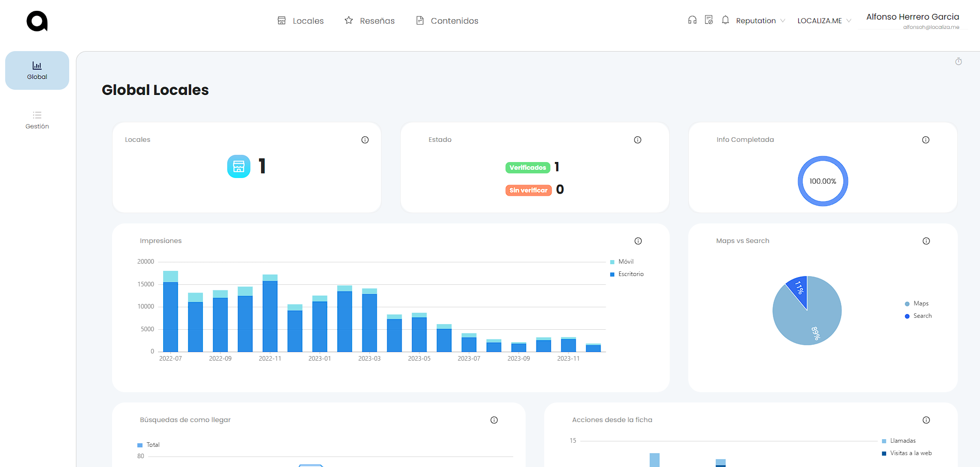Click the Acciones desde la ficha title
980x467 pixels.
coord(612,420)
